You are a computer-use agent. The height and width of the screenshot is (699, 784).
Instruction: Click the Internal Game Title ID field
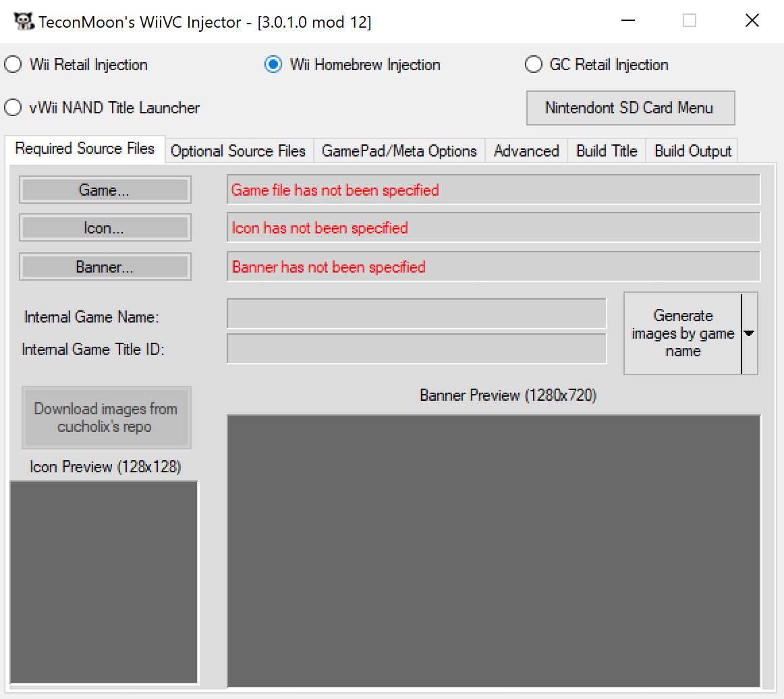click(416, 349)
